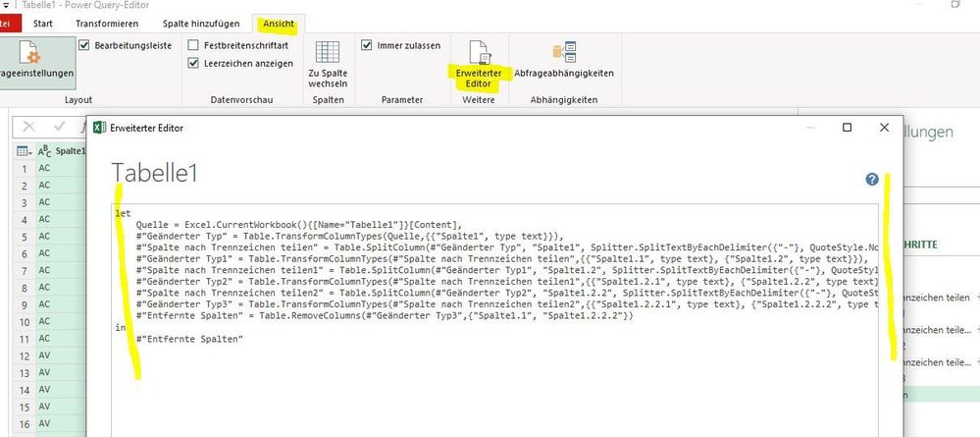Click the 'in' keyword in code
This screenshot has height=437, width=980.
121,327
